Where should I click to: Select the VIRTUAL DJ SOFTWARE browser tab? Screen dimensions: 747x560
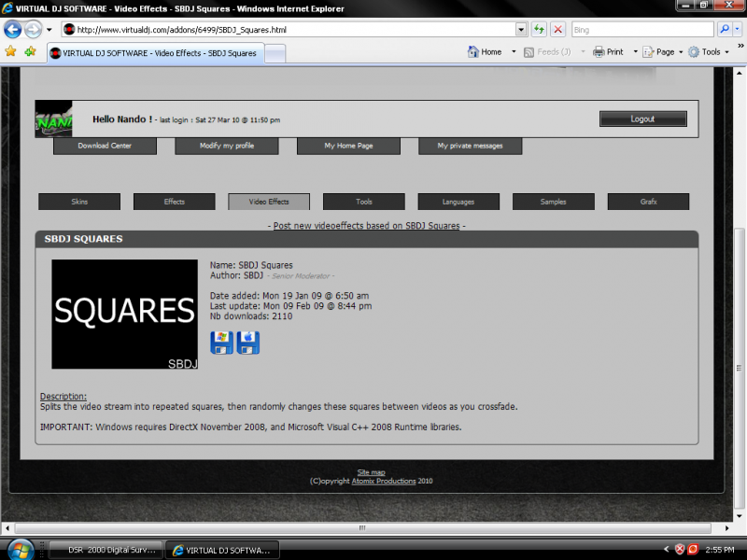[x=154, y=53]
